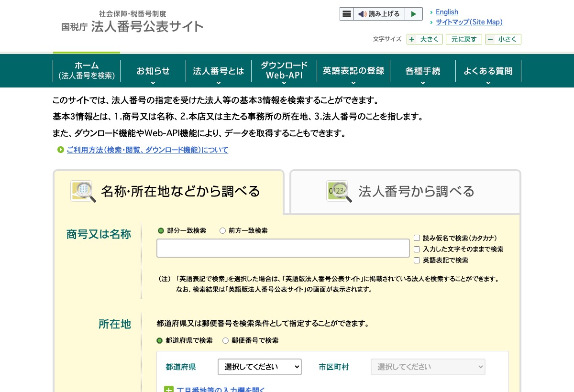574x392 pixels.
Task: Switch to 法人番号から調べる tab
Action: point(405,192)
